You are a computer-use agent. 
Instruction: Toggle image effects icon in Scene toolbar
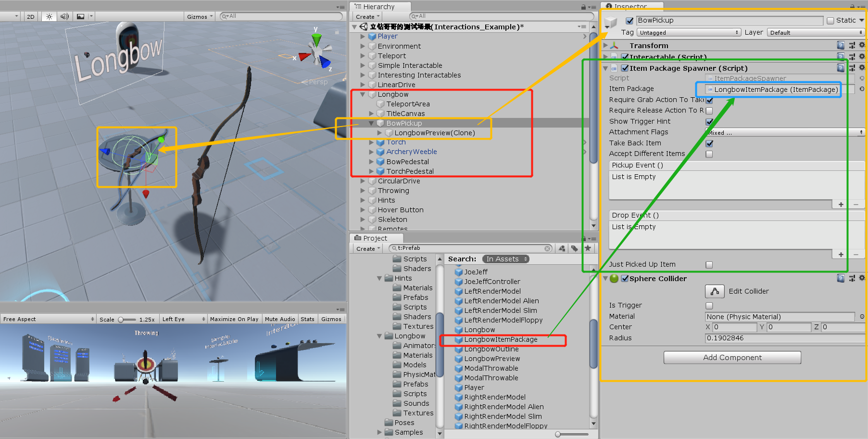tap(80, 16)
